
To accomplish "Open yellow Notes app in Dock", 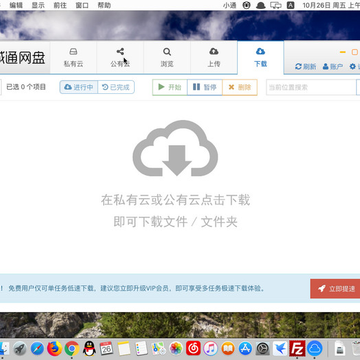I will [x=124, y=349].
